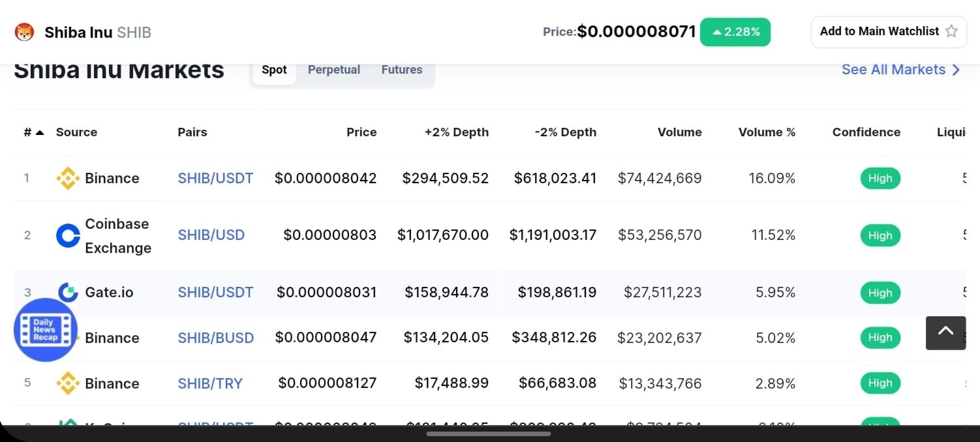
Task: Click the Binance logo in row 5
Action: pyautogui.click(x=68, y=383)
